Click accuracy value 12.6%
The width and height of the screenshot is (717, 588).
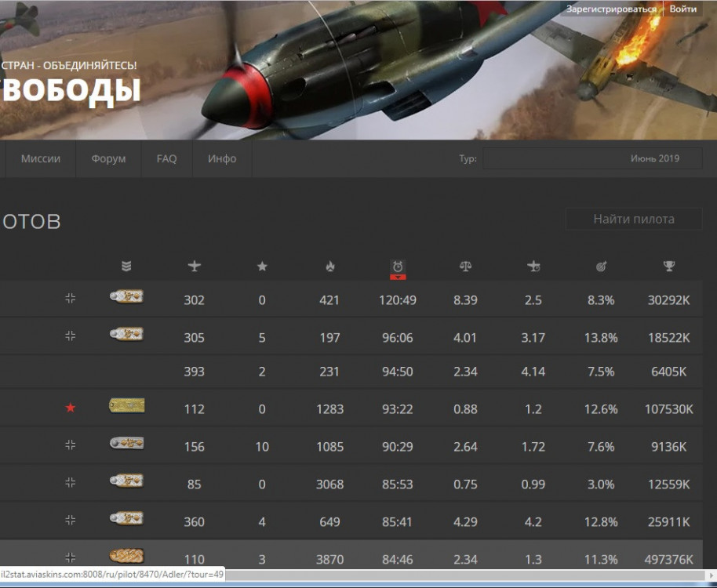pos(601,409)
